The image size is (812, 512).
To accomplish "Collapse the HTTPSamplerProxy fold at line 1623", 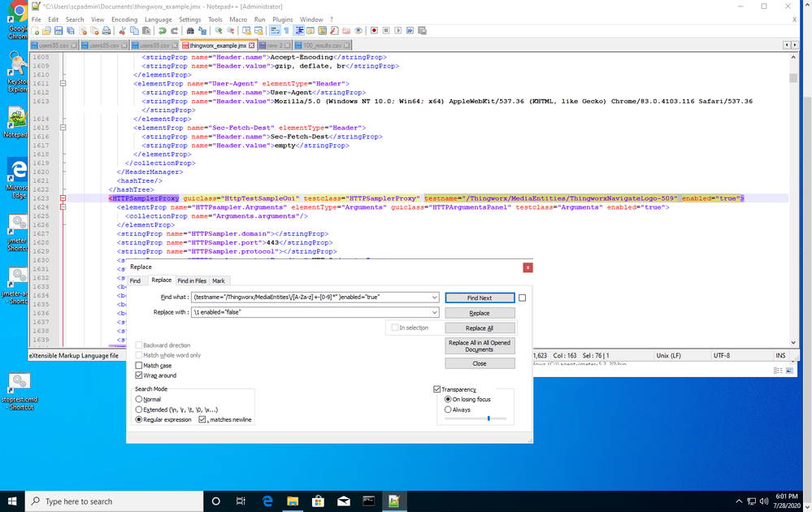I will (63, 198).
